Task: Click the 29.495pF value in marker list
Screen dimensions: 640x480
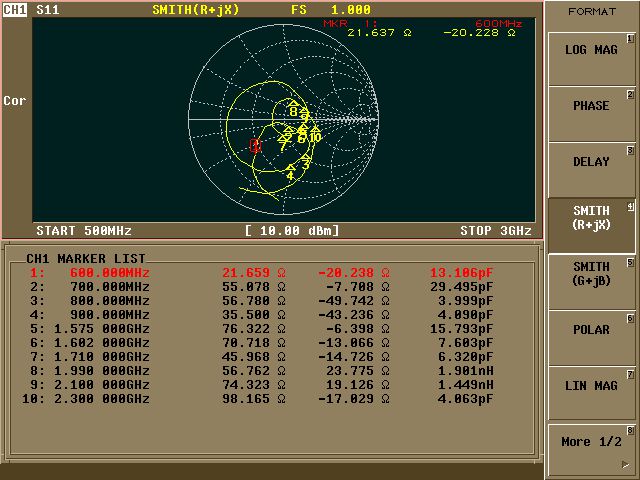Action: pos(462,287)
